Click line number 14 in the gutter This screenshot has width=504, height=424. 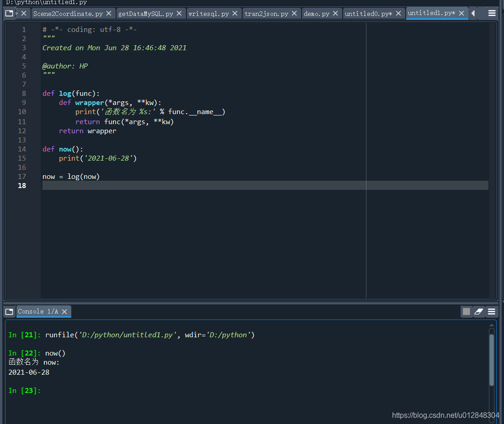[x=22, y=149]
